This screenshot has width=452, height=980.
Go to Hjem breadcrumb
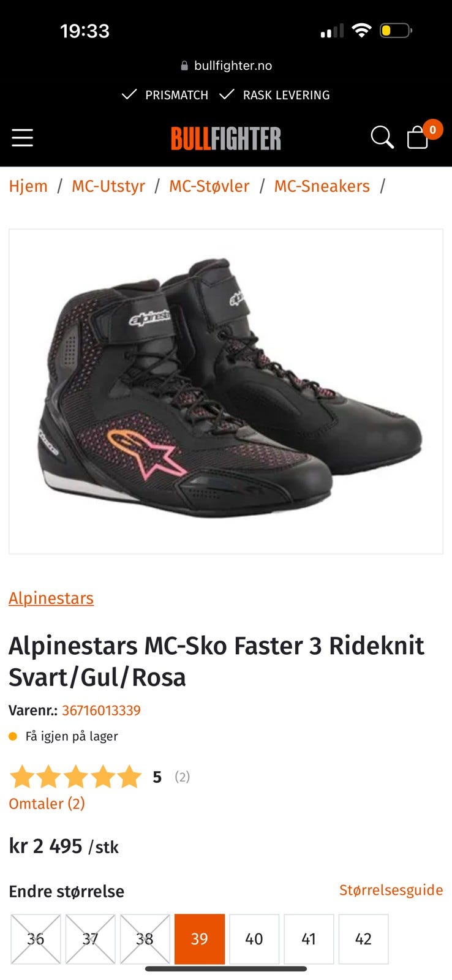tap(28, 186)
